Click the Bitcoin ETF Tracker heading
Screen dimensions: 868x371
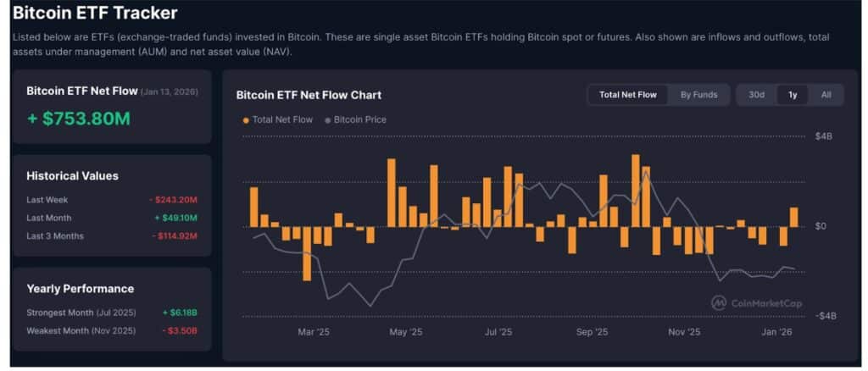pyautogui.click(x=95, y=14)
